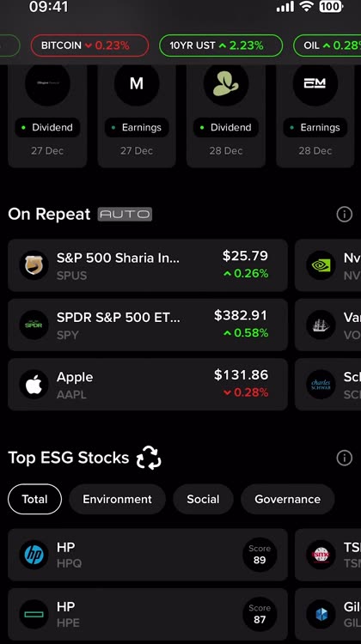Open the M earnings card 27 Dec
The width and height of the screenshot is (361, 644).
(x=137, y=116)
